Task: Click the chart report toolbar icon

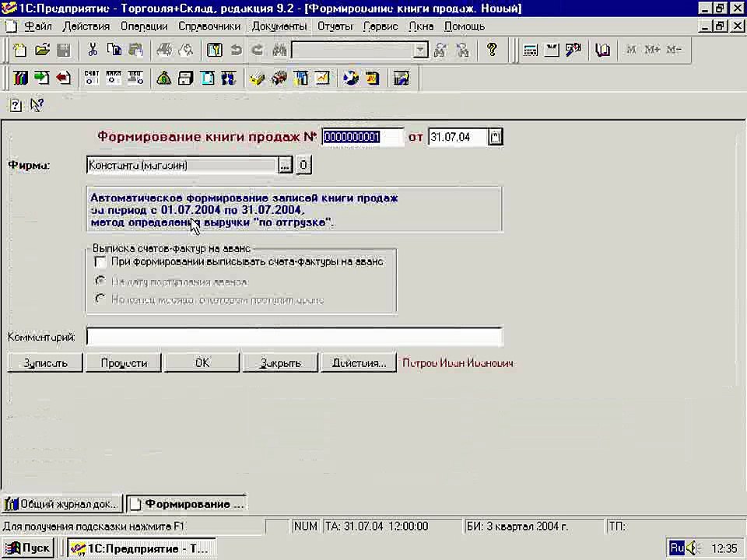Action: [x=322, y=78]
